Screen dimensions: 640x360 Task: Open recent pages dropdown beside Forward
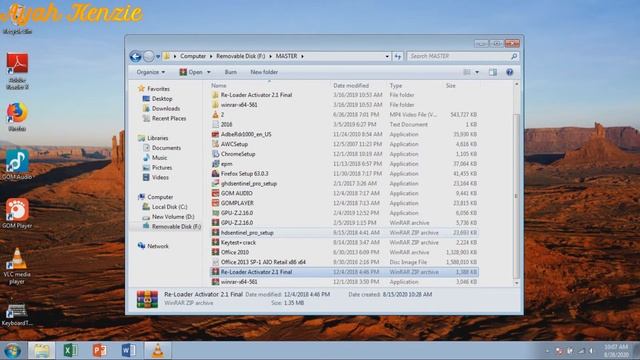coord(158,56)
